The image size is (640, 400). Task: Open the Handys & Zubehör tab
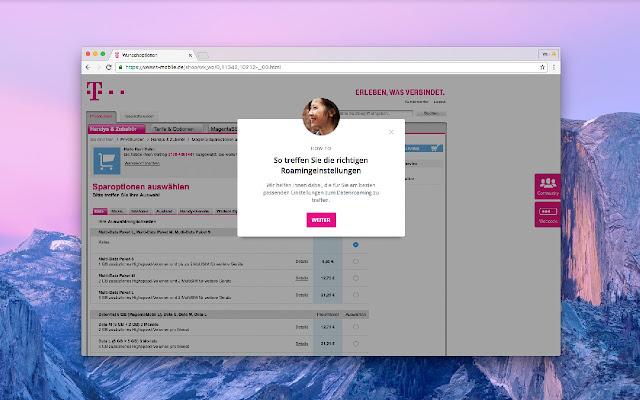[117, 129]
